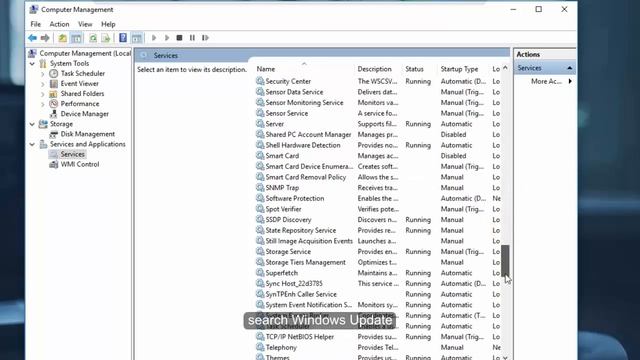Select the Sensor Monitoring Service row
The height and width of the screenshot is (360, 640).
tap(378, 102)
